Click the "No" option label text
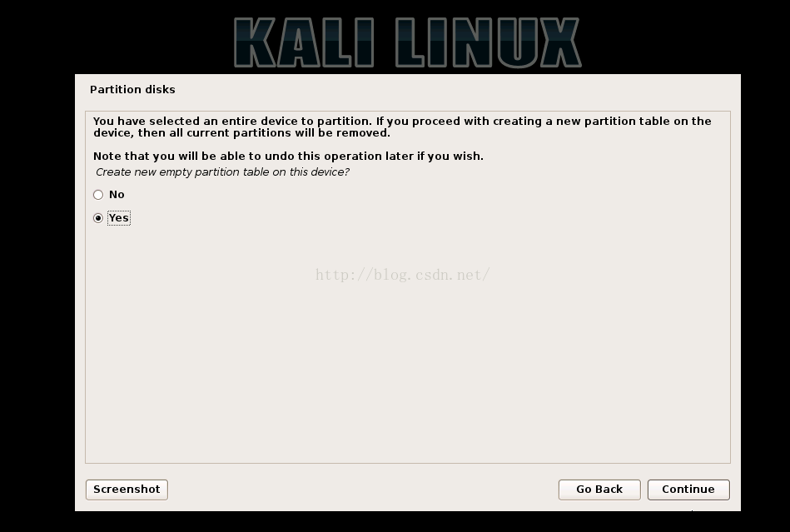The width and height of the screenshot is (790, 532). click(117, 195)
